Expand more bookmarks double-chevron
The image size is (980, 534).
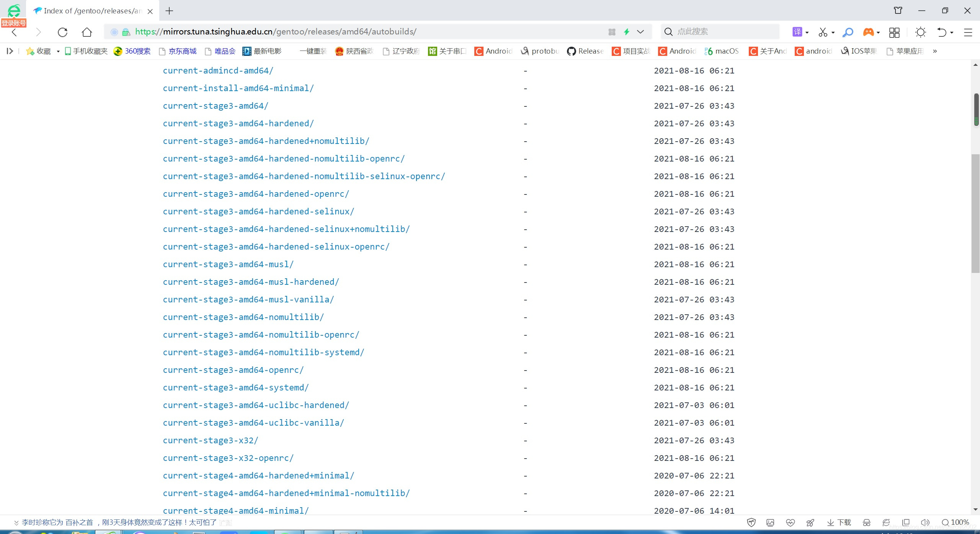[x=935, y=51]
